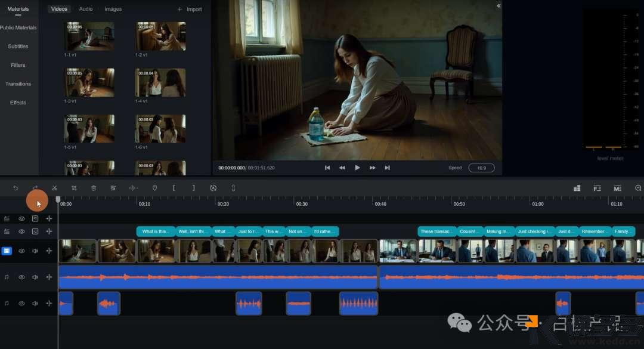The image size is (644, 349).
Task: Click the undo arrow in timeline toolbar
Action: [x=16, y=188]
